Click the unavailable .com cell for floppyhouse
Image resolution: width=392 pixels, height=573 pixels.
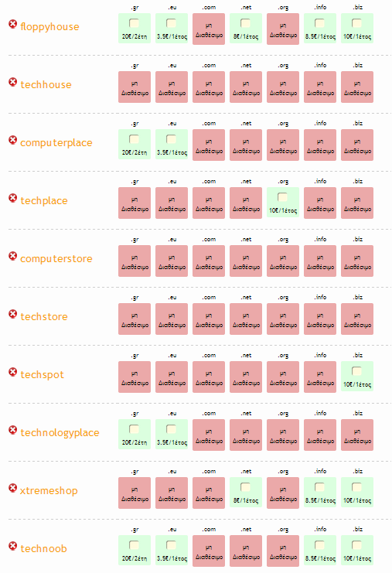pos(209,29)
